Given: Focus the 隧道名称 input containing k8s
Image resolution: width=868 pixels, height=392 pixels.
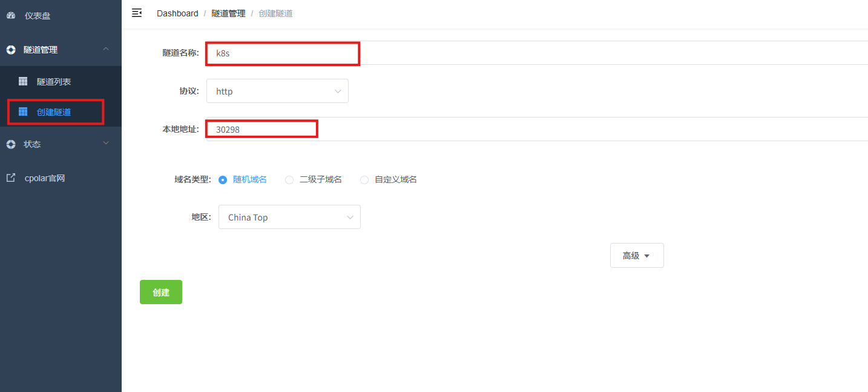Looking at the screenshot, I should pos(537,53).
